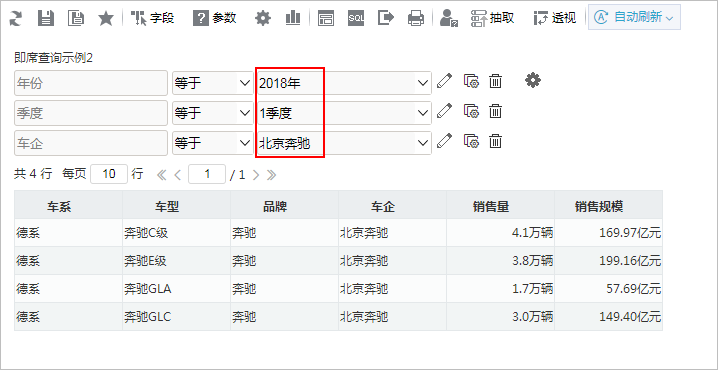Open copy-settings icon for 季度 row
Image resolution: width=718 pixels, height=370 pixels.
click(471, 111)
